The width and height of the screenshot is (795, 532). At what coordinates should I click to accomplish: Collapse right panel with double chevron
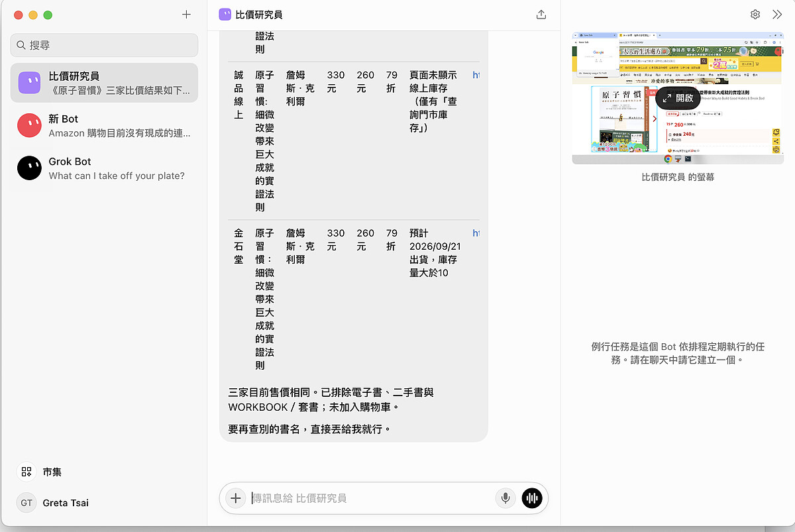(777, 15)
